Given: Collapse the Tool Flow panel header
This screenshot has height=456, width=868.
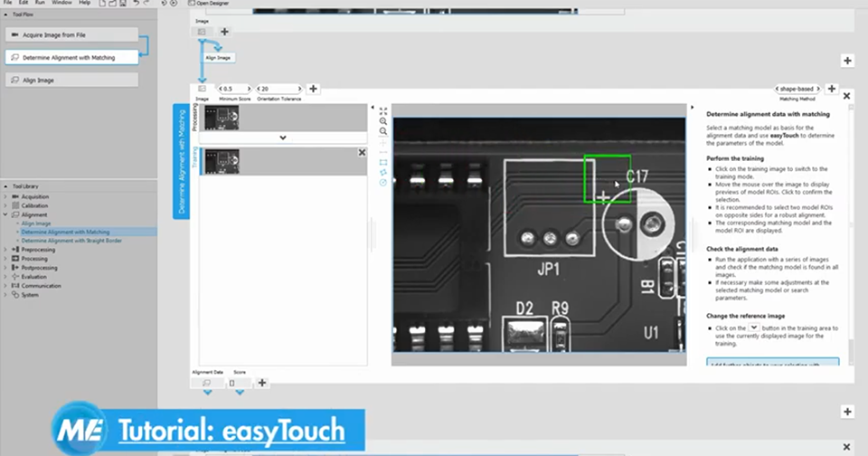Looking at the screenshot, I should [x=5, y=14].
